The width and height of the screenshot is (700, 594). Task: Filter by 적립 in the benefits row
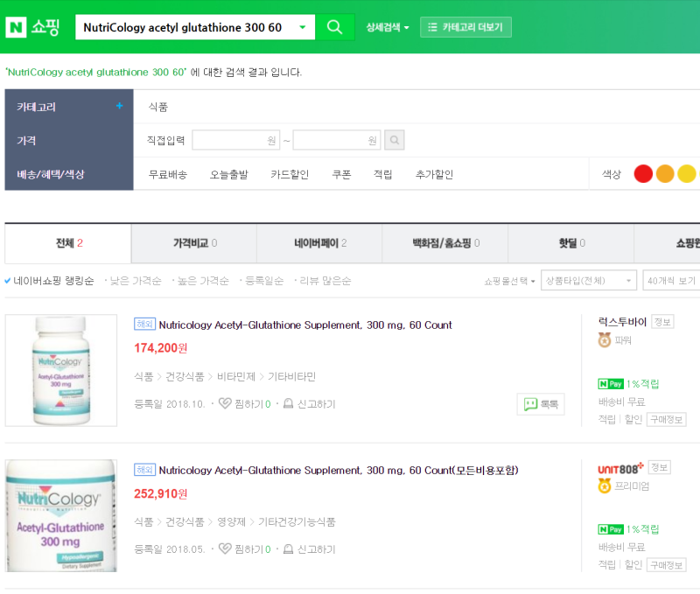382,174
